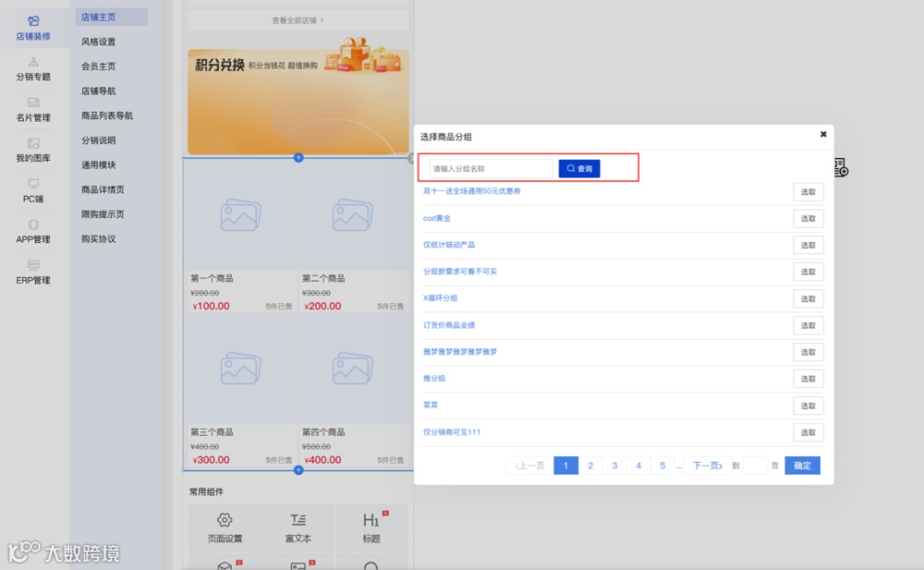Open 我的图库 image library
The width and height of the screenshot is (924, 570).
33,151
